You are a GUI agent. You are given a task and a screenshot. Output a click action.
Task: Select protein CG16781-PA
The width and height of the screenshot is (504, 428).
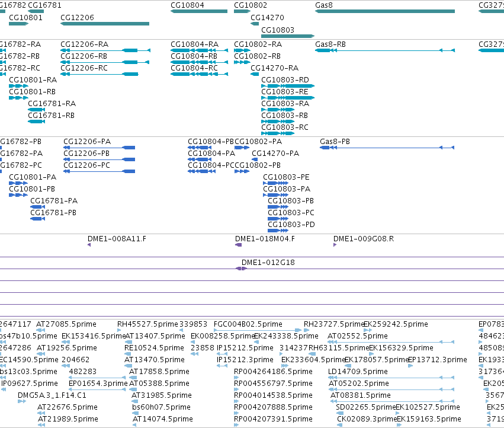tap(37, 207)
